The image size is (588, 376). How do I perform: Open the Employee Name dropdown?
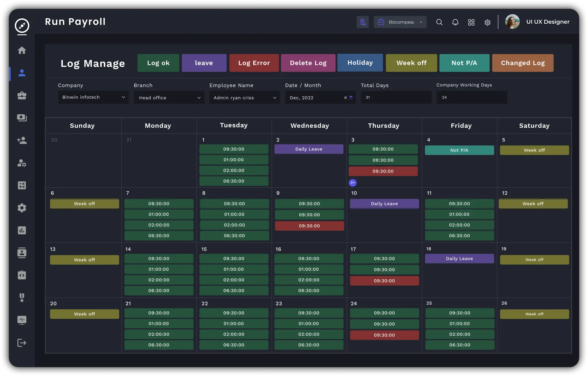click(x=244, y=97)
